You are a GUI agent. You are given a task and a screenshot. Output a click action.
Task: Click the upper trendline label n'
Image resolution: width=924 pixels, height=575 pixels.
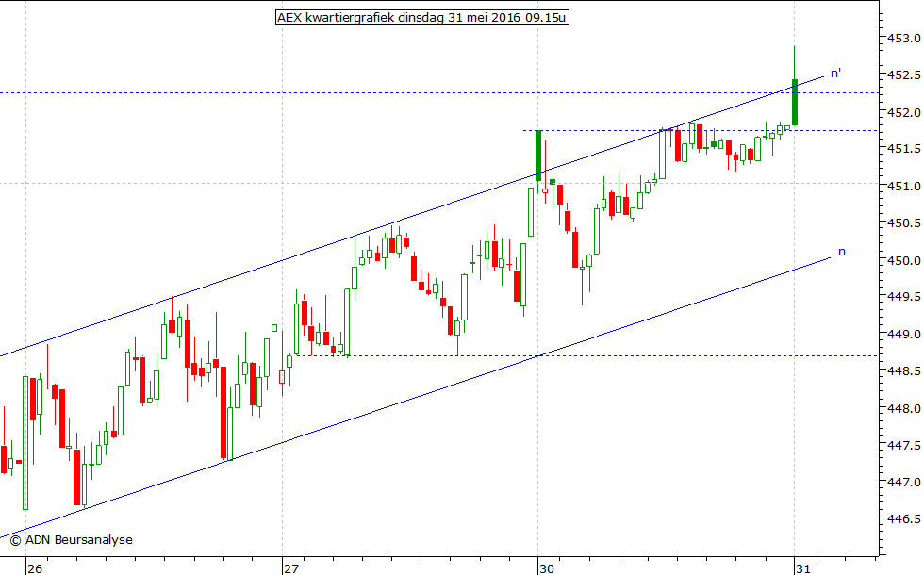(835, 74)
